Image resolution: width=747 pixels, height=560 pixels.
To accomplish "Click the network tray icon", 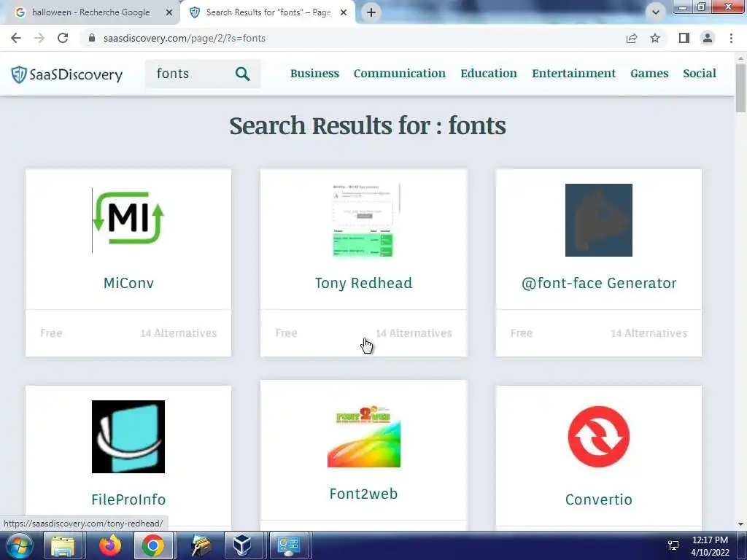I will [x=673, y=545].
